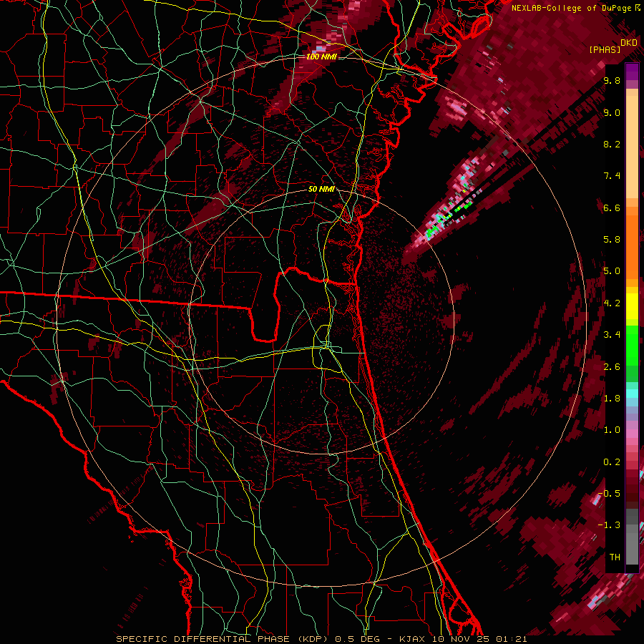The width and height of the screenshot is (644, 644).
Task: Click the "[PHAS]" units label
Action: (605, 49)
